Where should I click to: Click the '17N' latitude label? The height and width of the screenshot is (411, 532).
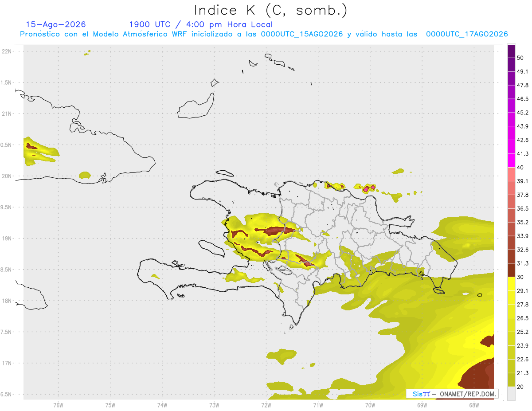[x=7, y=363]
